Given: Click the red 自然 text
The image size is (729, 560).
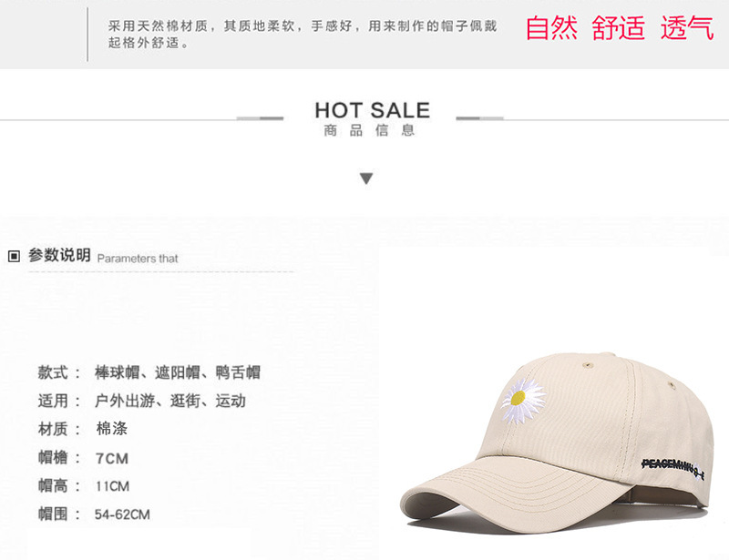Looking at the screenshot, I should 551,27.
